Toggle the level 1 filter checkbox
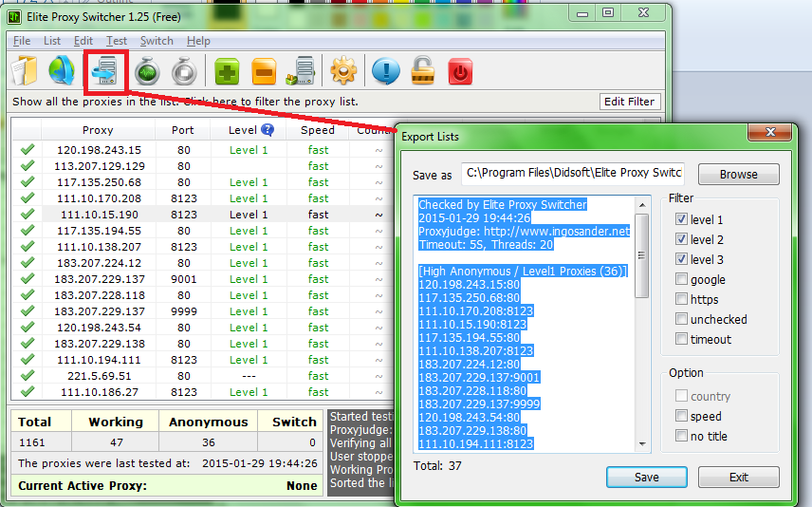 681,219
